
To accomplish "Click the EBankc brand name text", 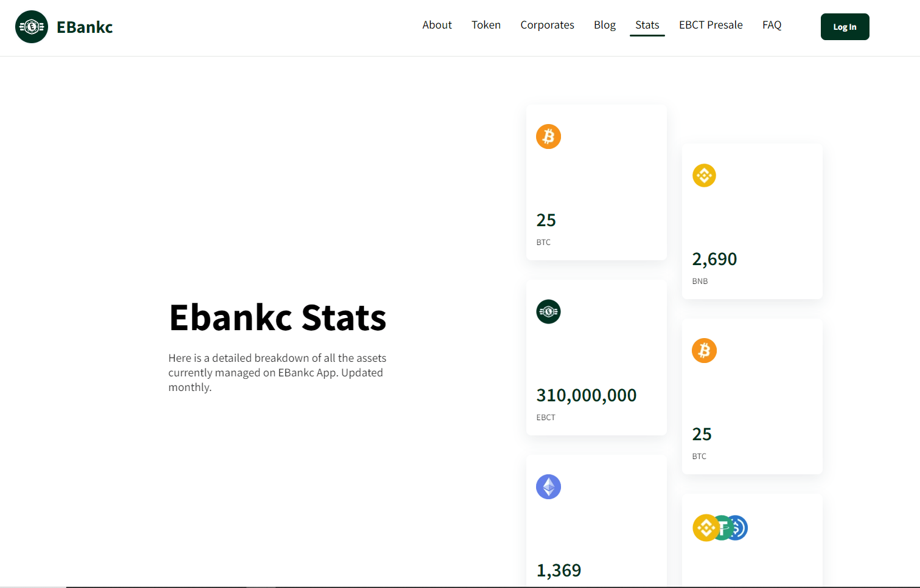I will 85,27.
